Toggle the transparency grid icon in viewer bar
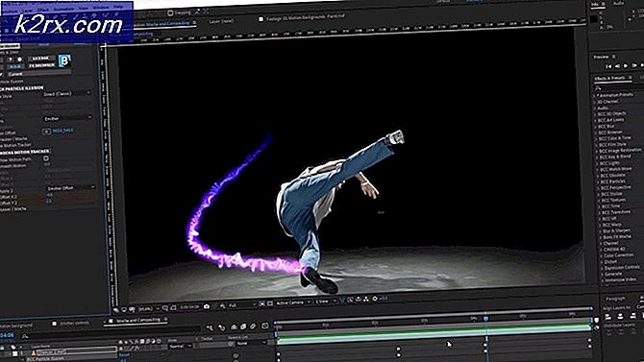644x362 pixels. click(270, 303)
